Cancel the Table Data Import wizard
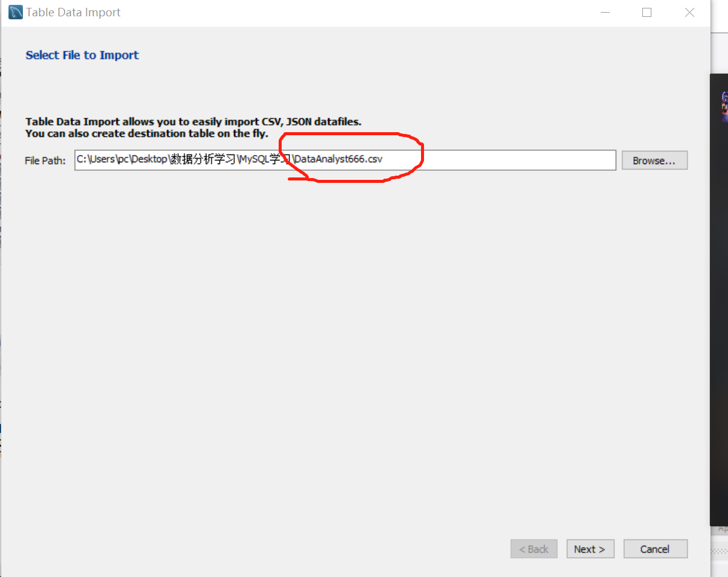Image resolution: width=728 pixels, height=577 pixels. [655, 549]
